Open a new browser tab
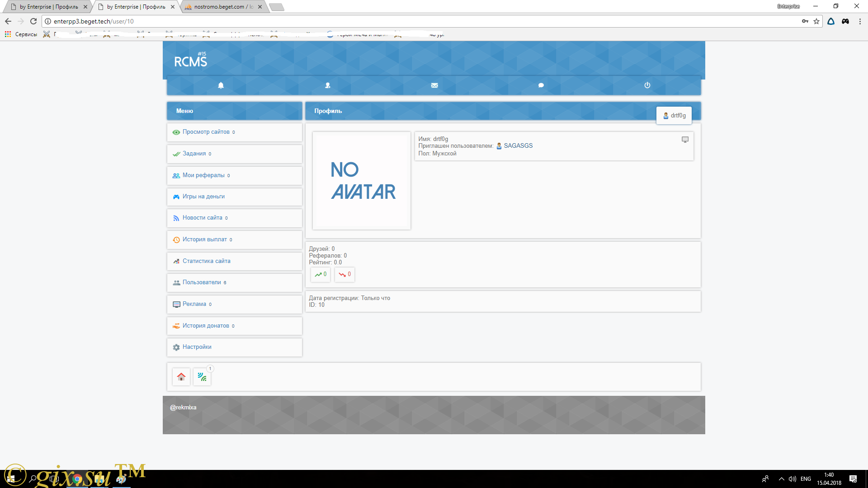Screen dimensions: 868x488 (277, 7)
